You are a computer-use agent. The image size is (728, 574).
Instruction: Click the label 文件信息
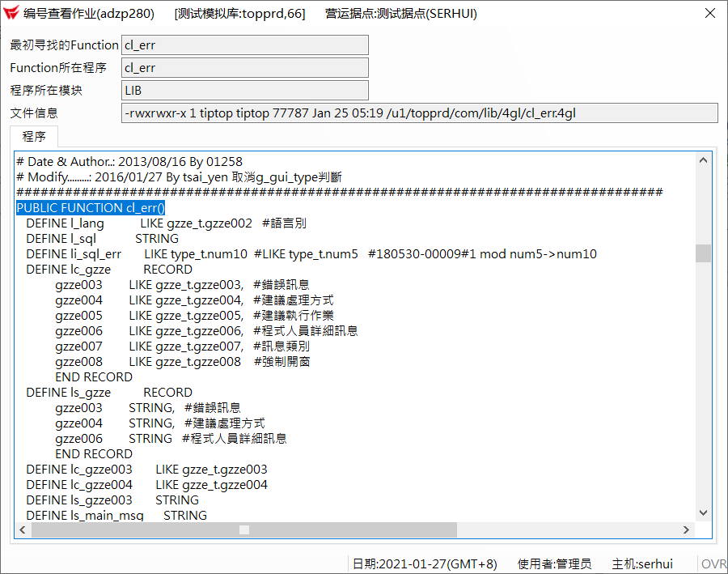pyautogui.click(x=34, y=113)
